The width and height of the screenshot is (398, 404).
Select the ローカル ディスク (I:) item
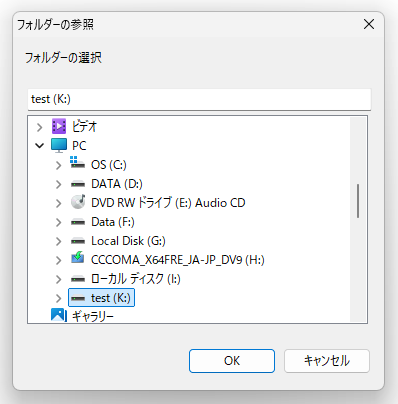point(135,279)
